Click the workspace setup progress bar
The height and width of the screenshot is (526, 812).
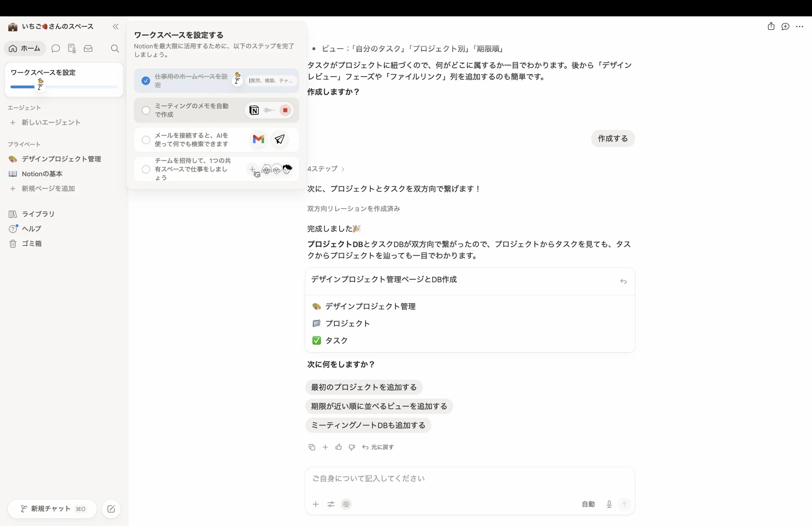[64, 87]
